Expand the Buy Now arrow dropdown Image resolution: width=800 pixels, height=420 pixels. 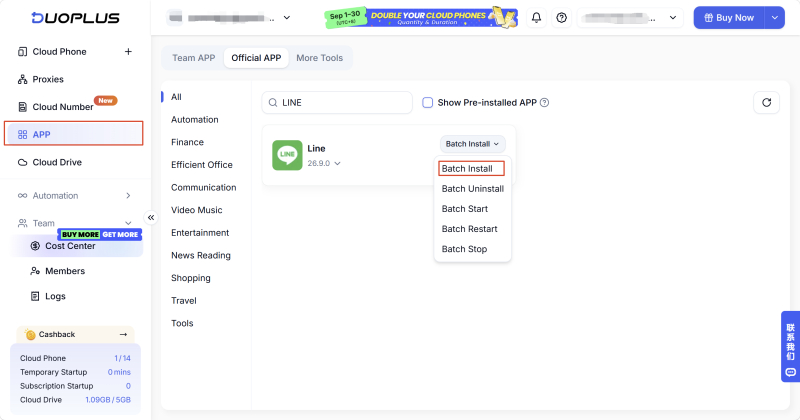[774, 18]
